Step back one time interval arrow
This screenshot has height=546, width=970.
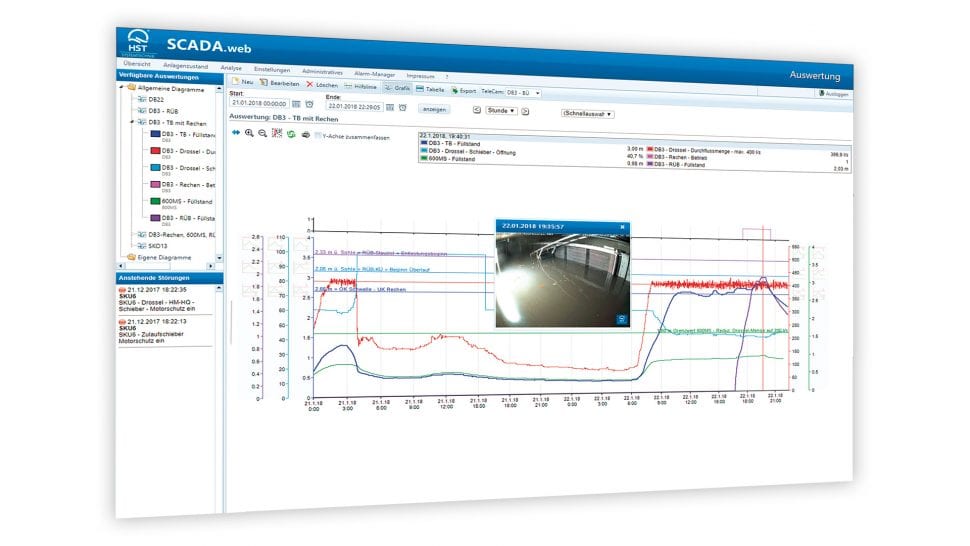[x=477, y=110]
